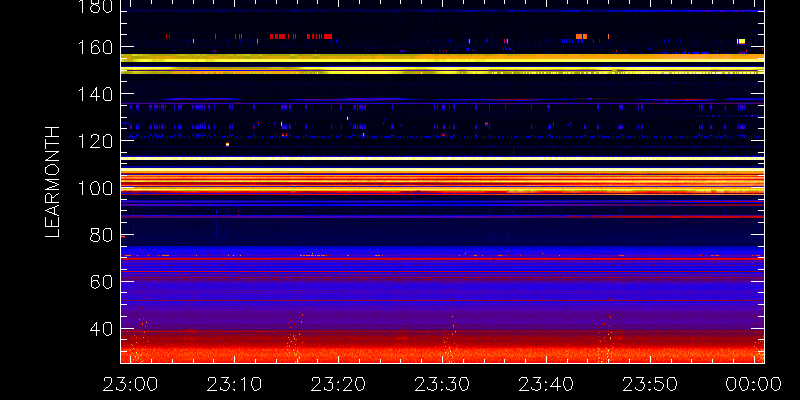
Task: Click the 23:30 time axis label
Action: pos(442,384)
